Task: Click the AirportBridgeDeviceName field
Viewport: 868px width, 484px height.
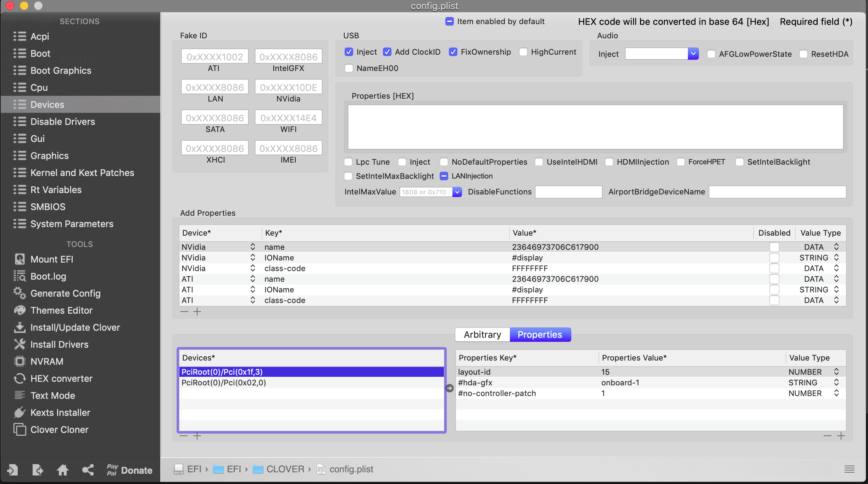Action: point(777,192)
